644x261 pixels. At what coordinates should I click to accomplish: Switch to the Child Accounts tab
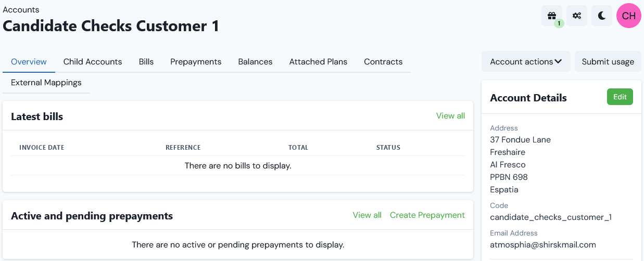(x=93, y=61)
